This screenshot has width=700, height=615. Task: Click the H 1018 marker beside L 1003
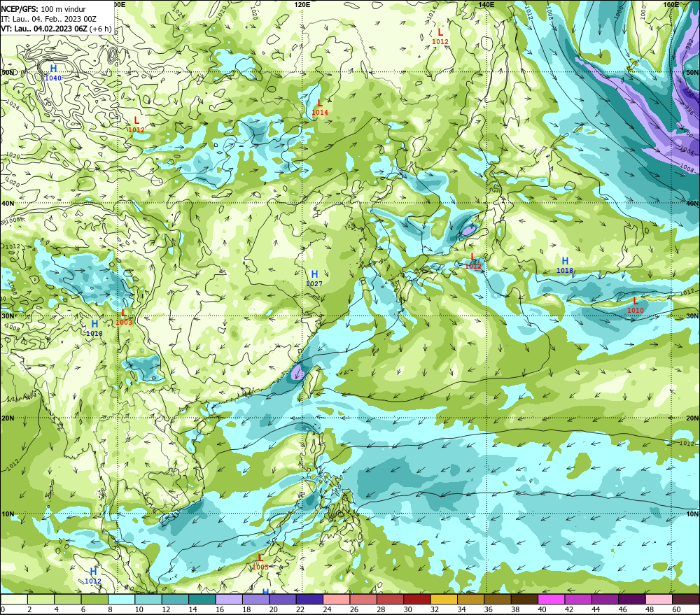tap(94, 328)
